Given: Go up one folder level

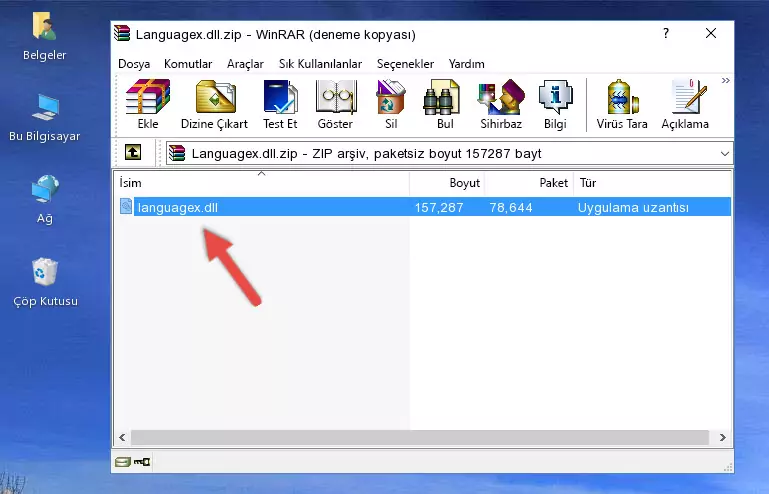Looking at the screenshot, I should 133,153.
